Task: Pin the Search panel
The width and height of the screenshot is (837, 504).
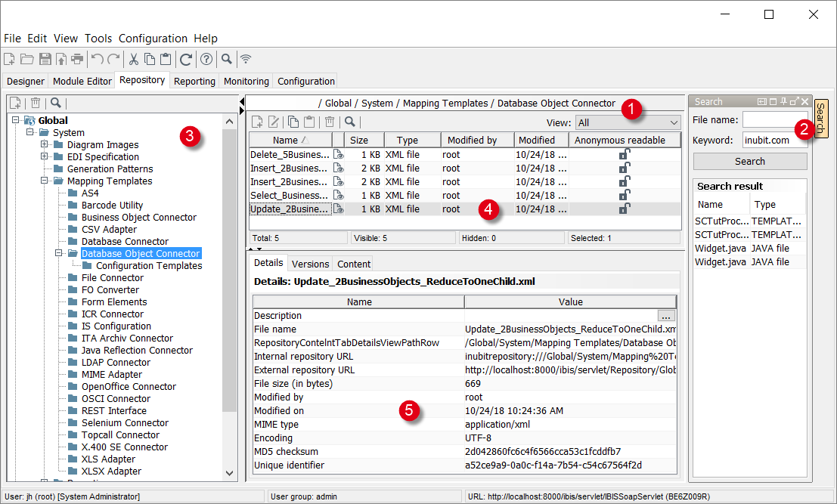Action: click(783, 101)
